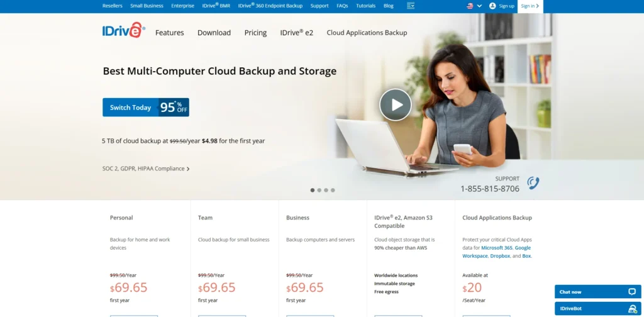The width and height of the screenshot is (644, 317).
Task: Open FAQs page
Action: point(342,6)
